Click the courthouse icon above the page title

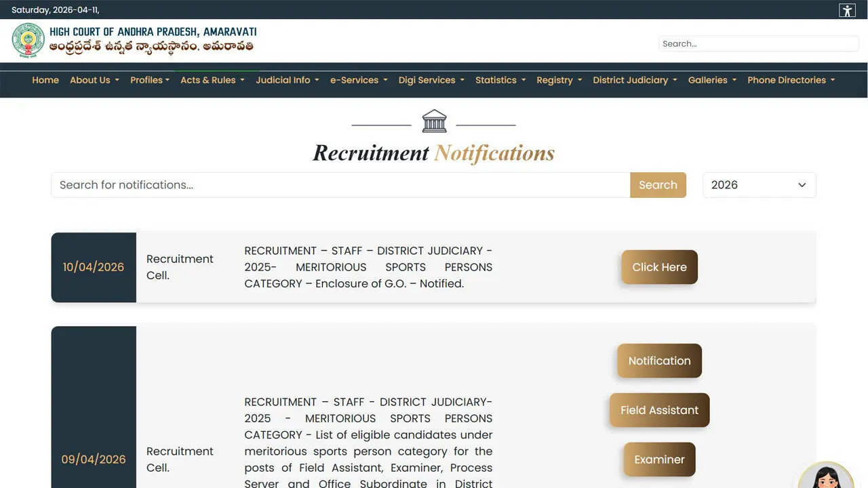click(x=433, y=120)
